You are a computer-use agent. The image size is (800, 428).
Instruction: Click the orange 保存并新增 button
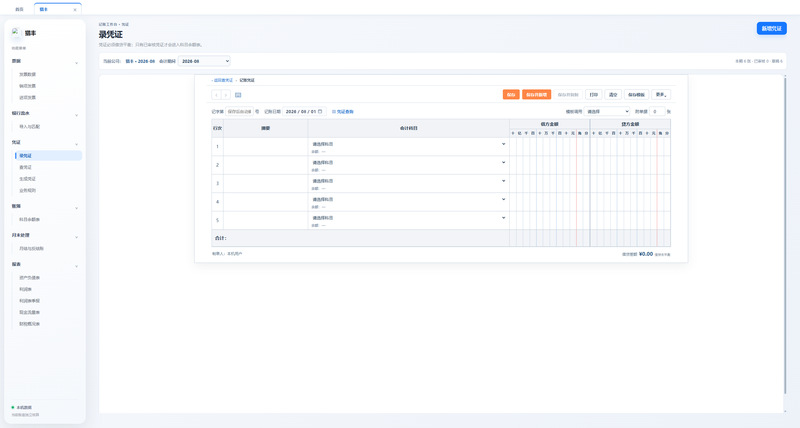536,95
